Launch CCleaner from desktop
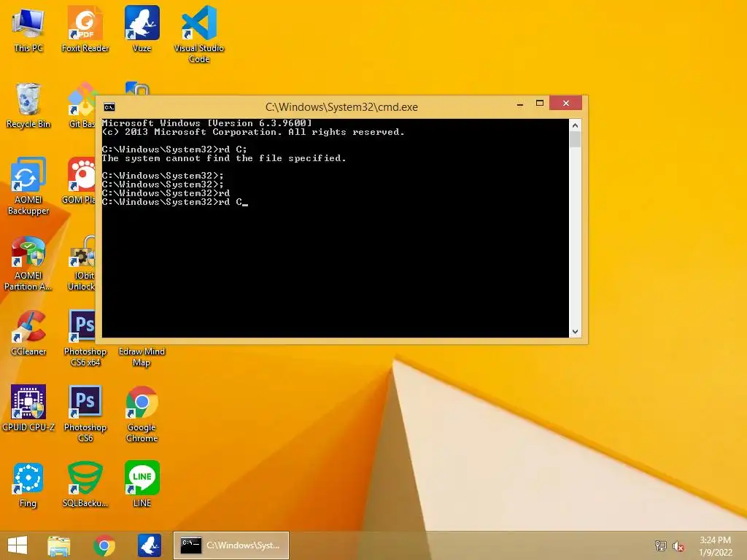Image resolution: width=747 pixels, height=560 pixels. click(28, 333)
